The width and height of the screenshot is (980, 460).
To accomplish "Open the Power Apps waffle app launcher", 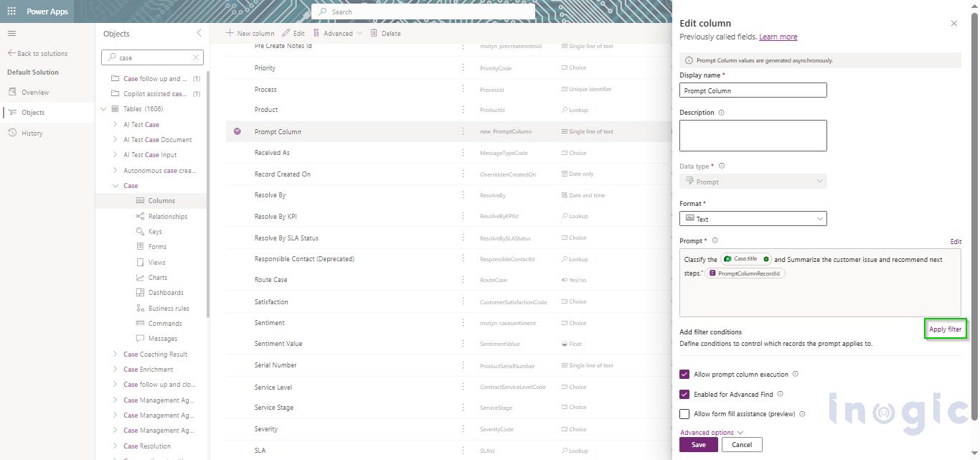I will [x=11, y=11].
